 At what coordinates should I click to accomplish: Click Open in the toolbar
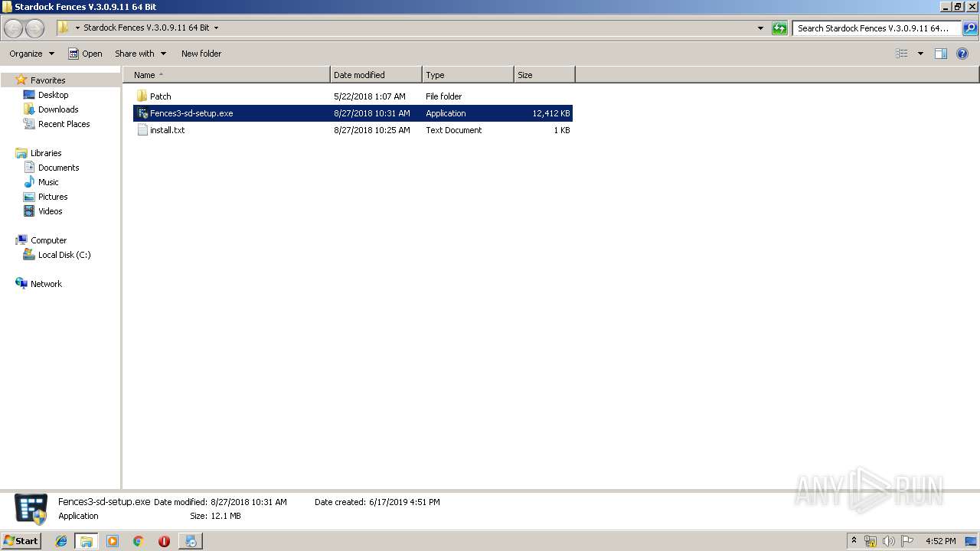[85, 54]
